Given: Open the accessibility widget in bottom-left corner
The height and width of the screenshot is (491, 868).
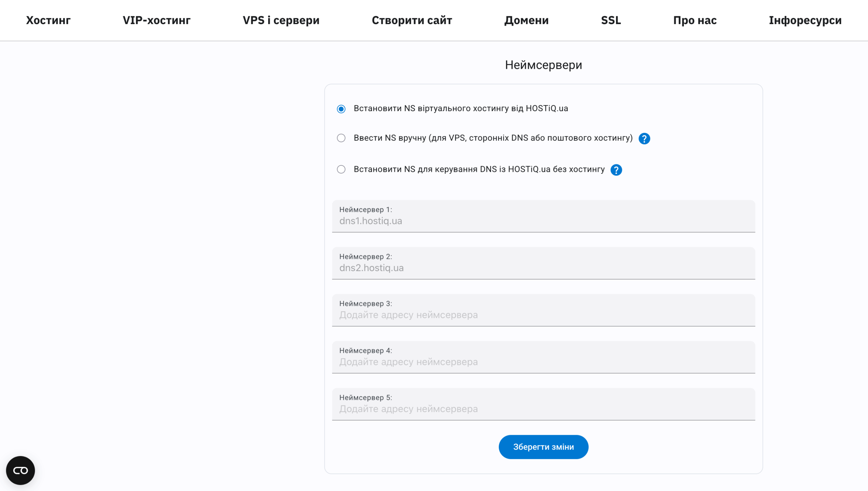Looking at the screenshot, I should [20, 470].
